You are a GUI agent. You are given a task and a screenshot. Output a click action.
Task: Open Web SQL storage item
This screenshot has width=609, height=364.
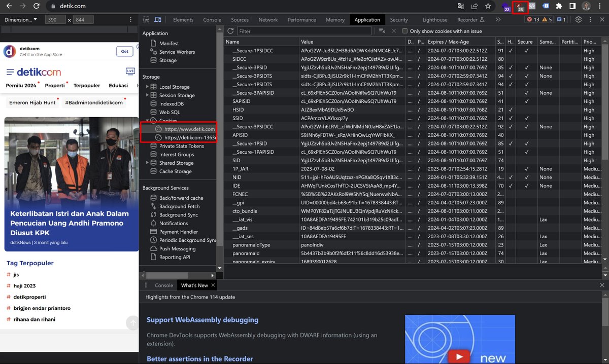click(x=170, y=112)
